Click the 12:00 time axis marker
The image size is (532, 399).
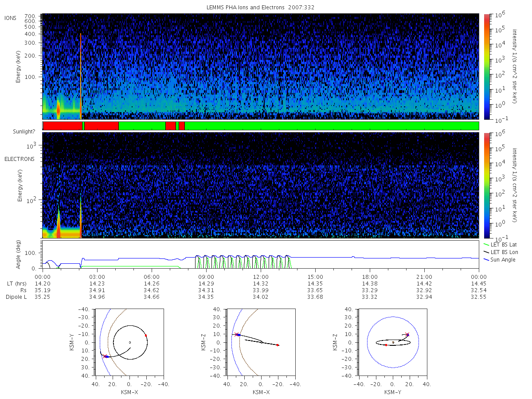point(261,277)
